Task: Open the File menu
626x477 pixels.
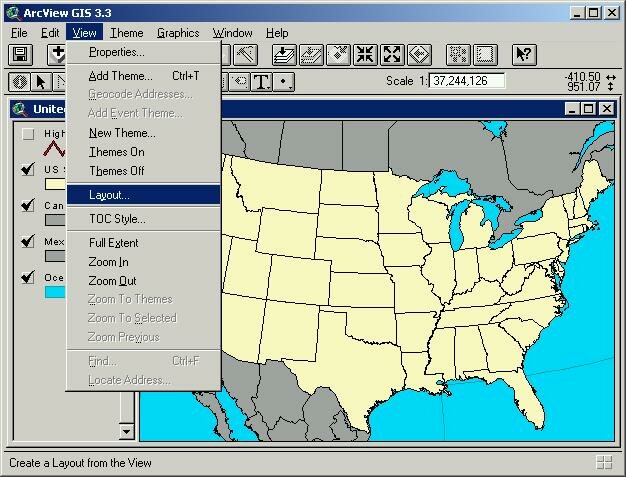Action: tap(19, 33)
